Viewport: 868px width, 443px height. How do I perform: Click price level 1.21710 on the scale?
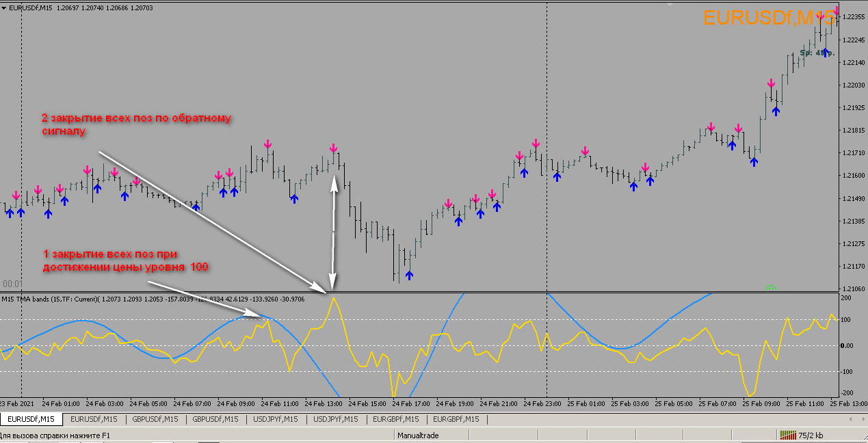click(854, 152)
